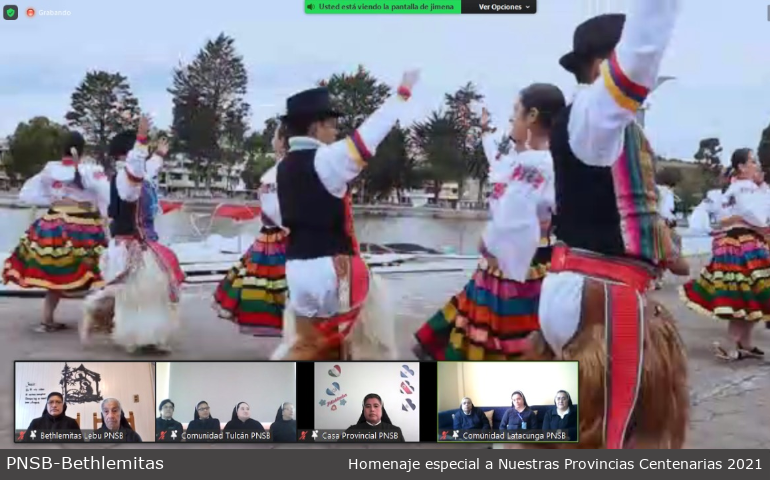
Task: Select the Bethlemitas Lebu PNSB video thumbnail
Action: (85, 398)
